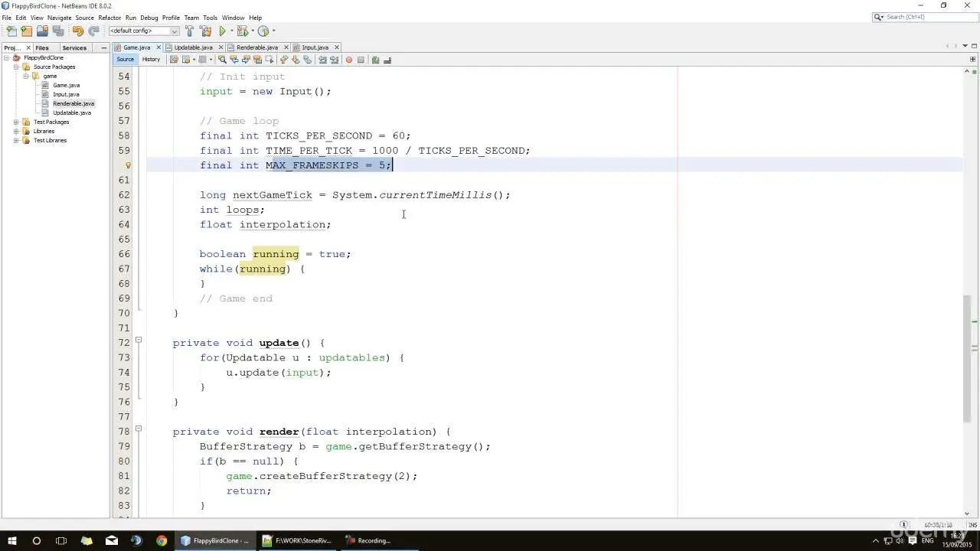Toggle Bookmark in the editor toolbar

tap(307, 60)
